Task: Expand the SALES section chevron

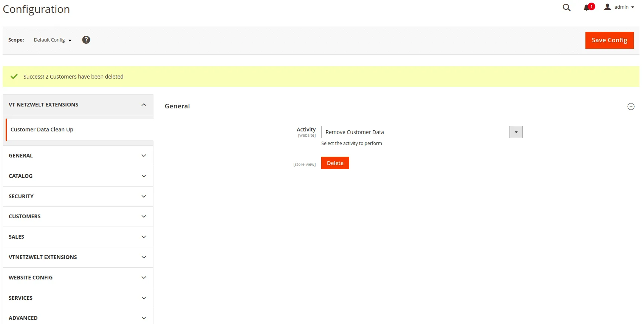Action: [144, 237]
